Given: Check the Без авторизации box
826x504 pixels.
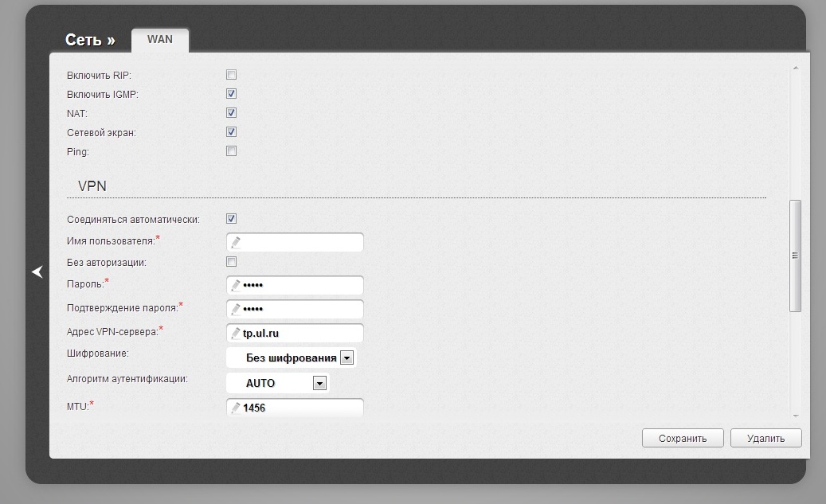Looking at the screenshot, I should 231,262.
